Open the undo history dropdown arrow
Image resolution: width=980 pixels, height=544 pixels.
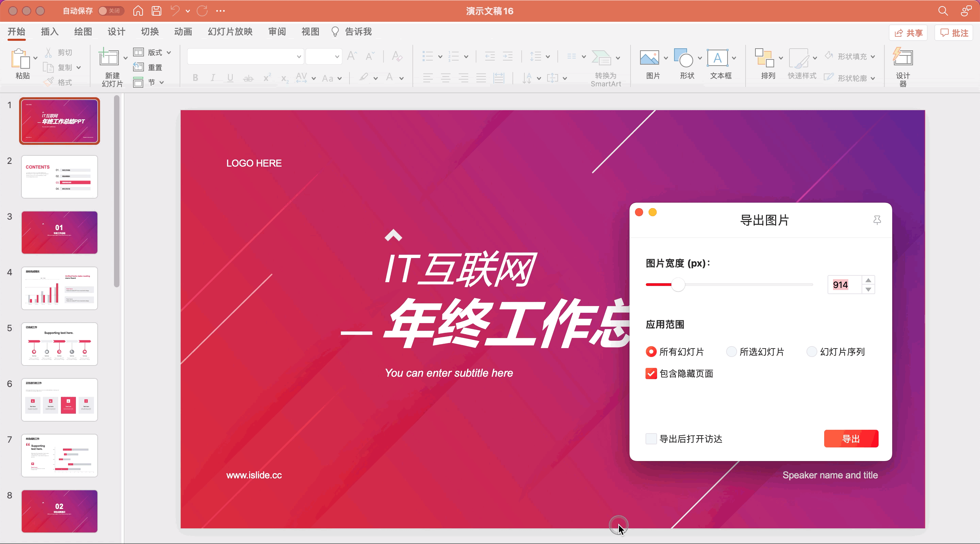click(188, 11)
